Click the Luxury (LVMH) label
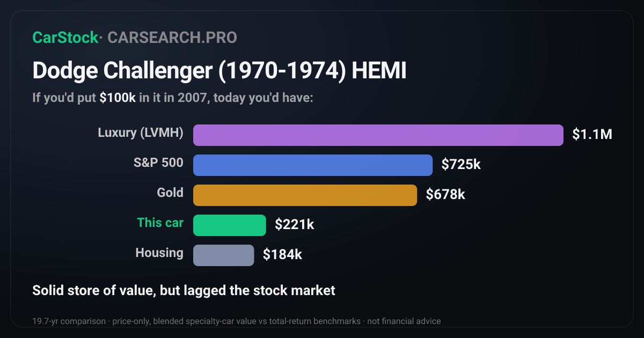The width and height of the screenshot is (644, 338). (141, 133)
